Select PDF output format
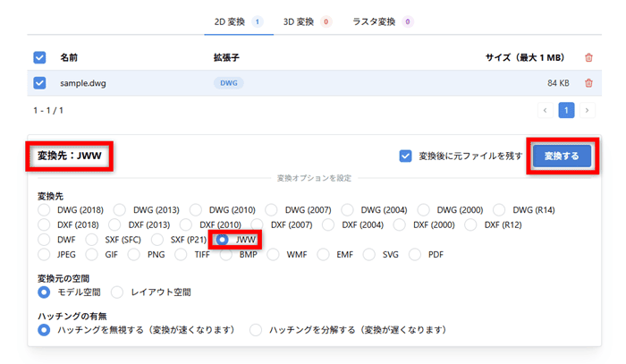The image size is (626, 364). (415, 255)
